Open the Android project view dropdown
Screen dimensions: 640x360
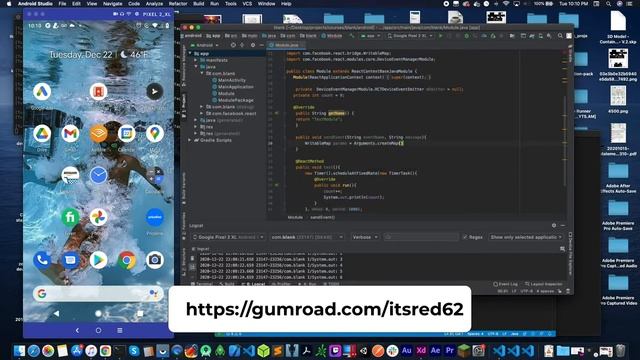point(205,45)
